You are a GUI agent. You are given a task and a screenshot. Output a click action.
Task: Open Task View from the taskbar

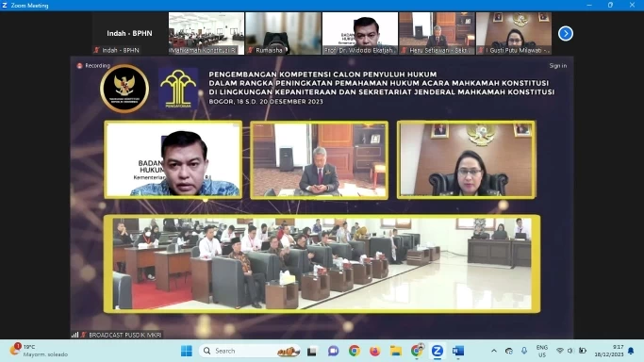coord(312,352)
